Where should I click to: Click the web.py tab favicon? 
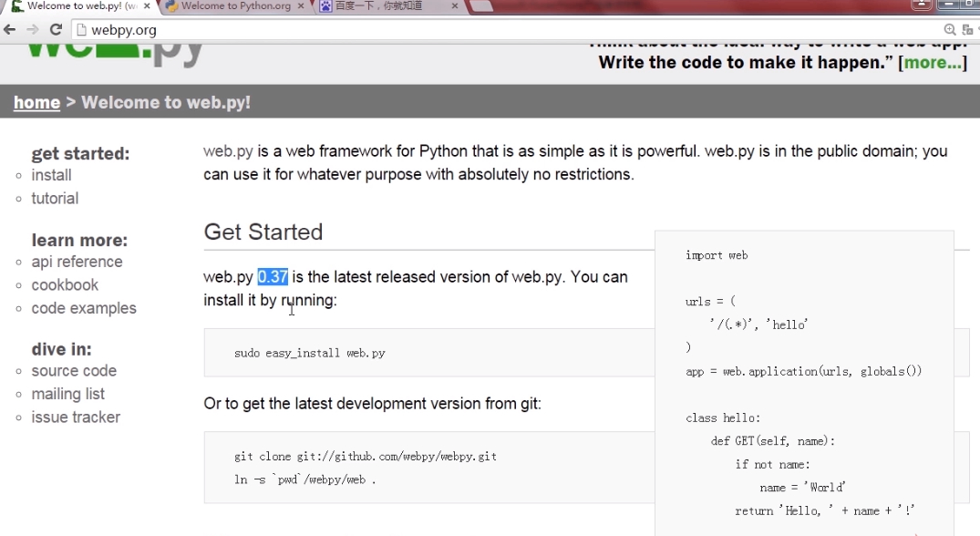coord(17,6)
